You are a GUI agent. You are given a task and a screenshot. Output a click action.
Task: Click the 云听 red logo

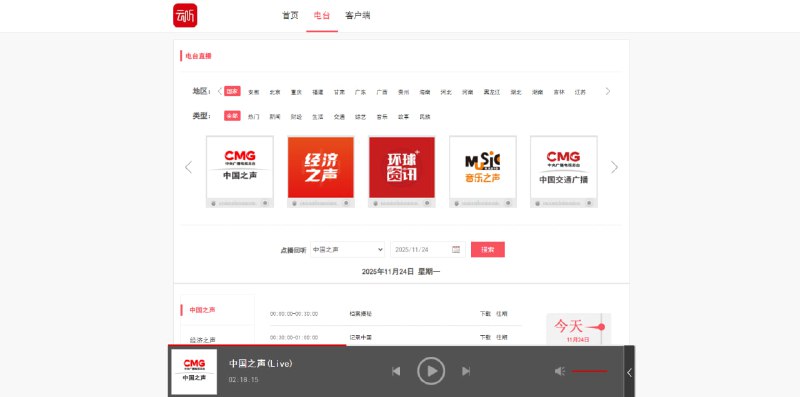pyautogui.click(x=185, y=15)
